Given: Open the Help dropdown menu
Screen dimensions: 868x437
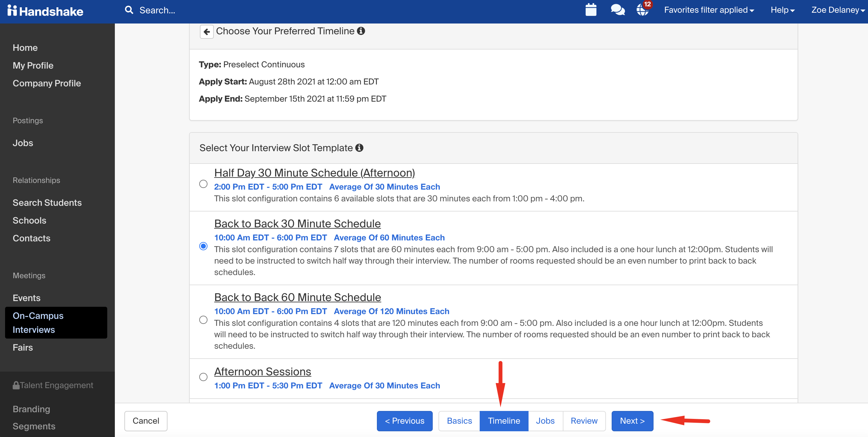Looking at the screenshot, I should (782, 10).
